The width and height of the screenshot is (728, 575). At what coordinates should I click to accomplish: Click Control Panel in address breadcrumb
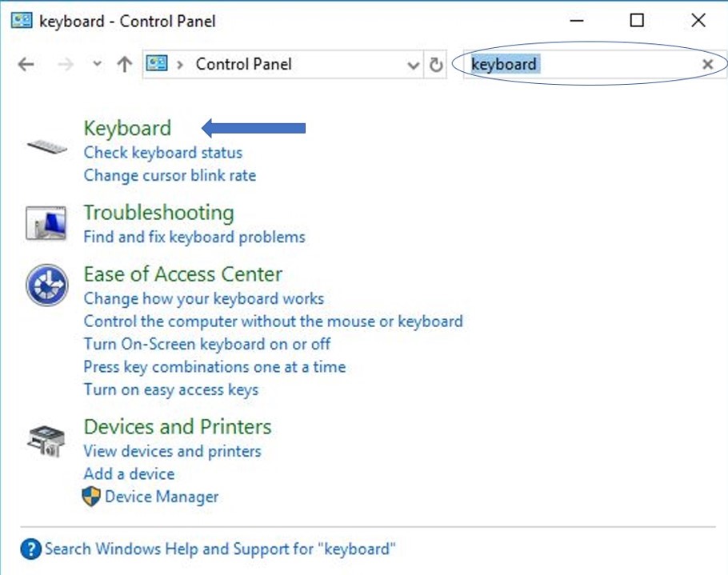coord(243,65)
